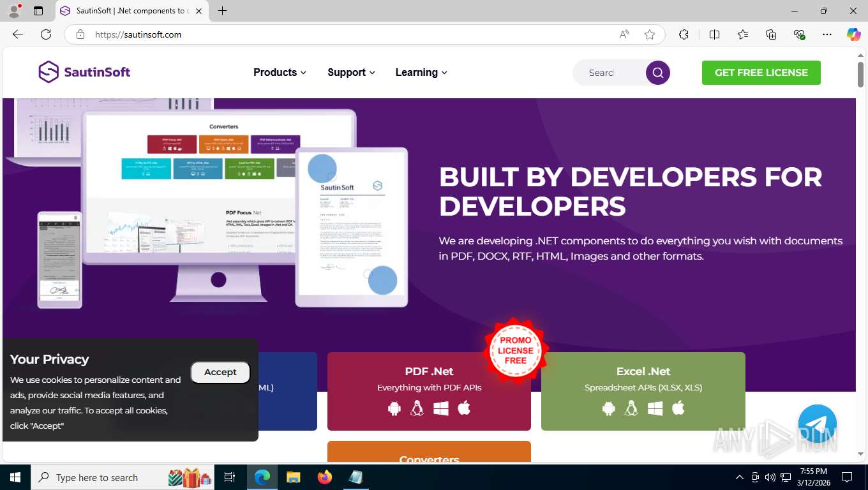Expand the Learning menu

click(x=421, y=73)
